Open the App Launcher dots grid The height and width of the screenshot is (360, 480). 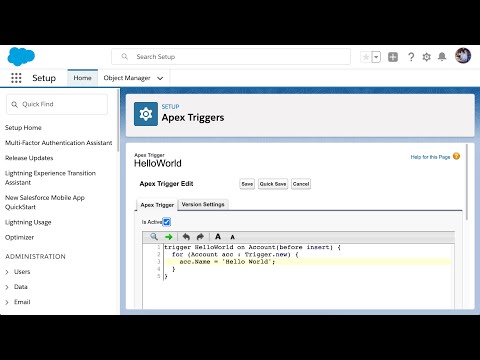(16, 78)
